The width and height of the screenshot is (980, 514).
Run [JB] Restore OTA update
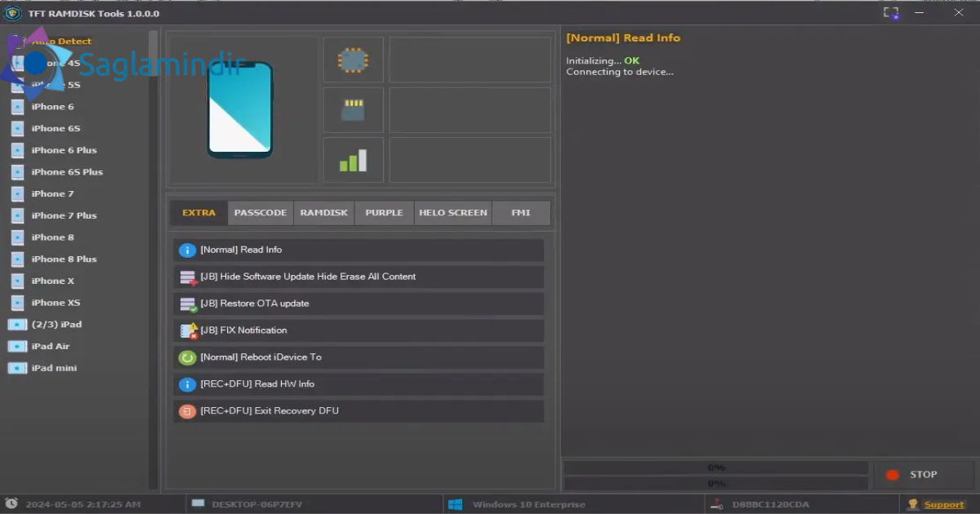tap(359, 304)
